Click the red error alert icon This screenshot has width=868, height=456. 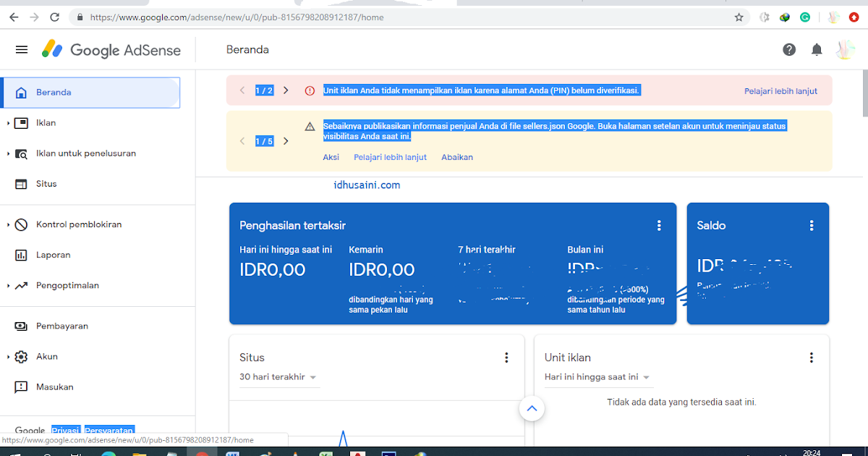coord(310,90)
